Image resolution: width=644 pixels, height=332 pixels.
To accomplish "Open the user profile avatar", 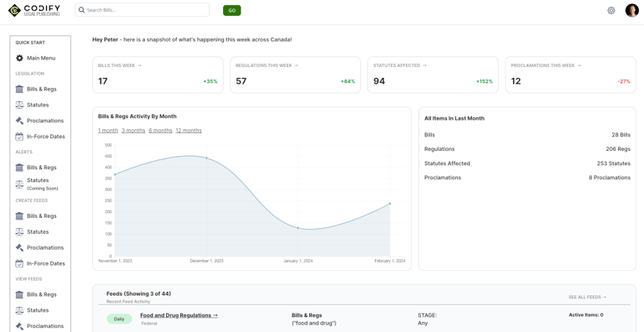I will (x=631, y=10).
